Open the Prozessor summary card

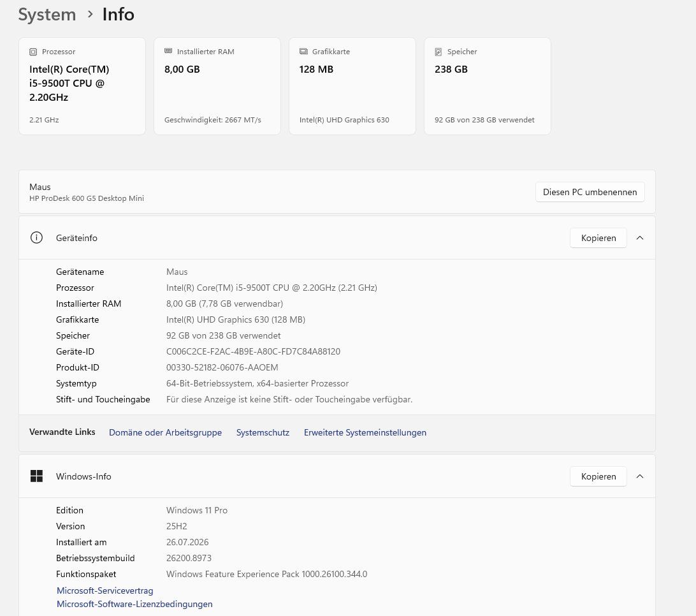(82, 85)
